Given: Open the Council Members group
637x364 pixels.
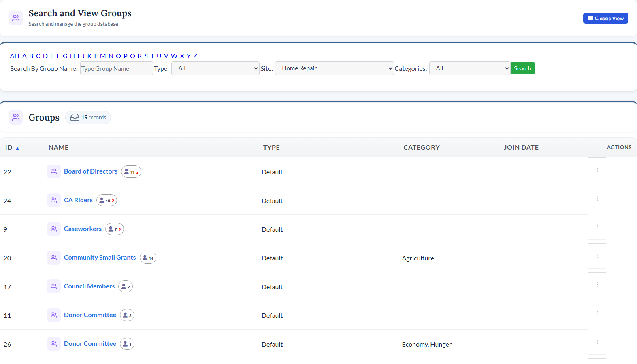Looking at the screenshot, I should tap(89, 286).
